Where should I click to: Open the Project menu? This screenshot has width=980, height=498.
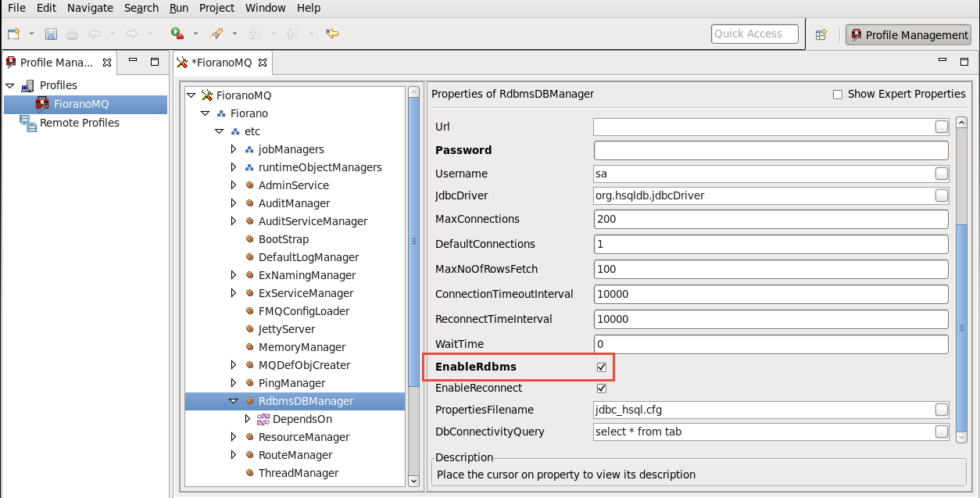pos(216,8)
